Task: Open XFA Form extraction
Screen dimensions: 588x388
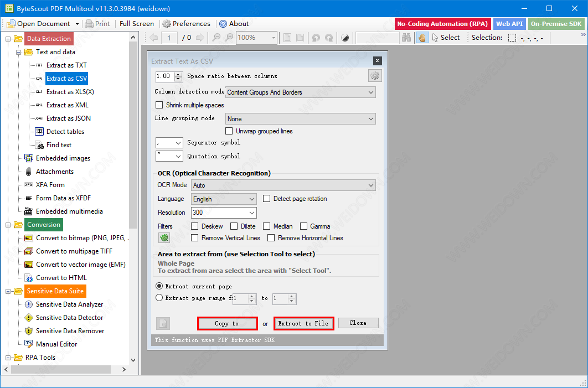Action: click(50, 185)
